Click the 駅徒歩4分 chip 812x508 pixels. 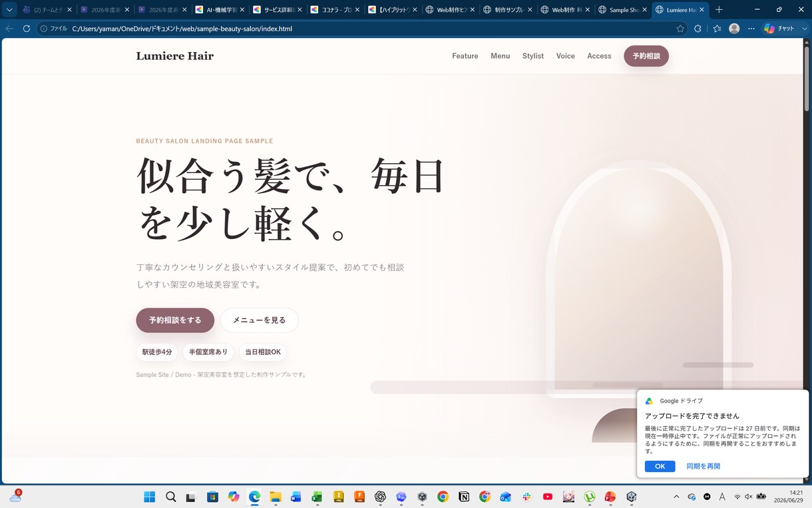click(x=157, y=352)
